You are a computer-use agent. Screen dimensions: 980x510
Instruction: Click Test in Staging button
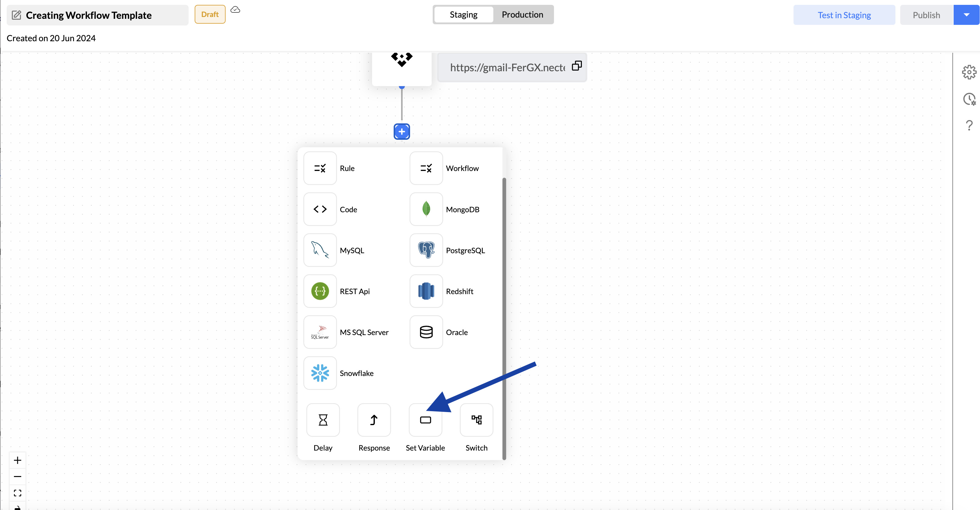pyautogui.click(x=844, y=15)
